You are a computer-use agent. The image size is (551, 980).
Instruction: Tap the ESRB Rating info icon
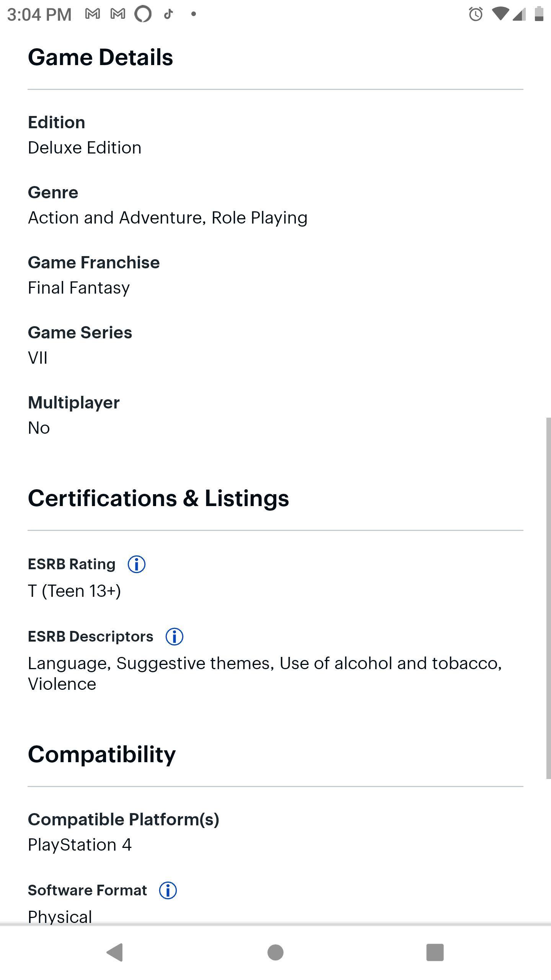pos(137,564)
